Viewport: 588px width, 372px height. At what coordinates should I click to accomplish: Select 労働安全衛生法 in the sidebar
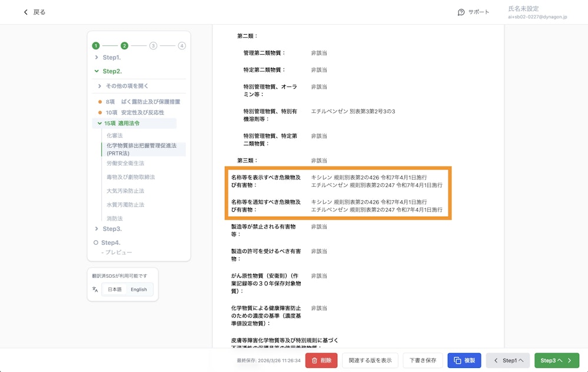pos(125,163)
